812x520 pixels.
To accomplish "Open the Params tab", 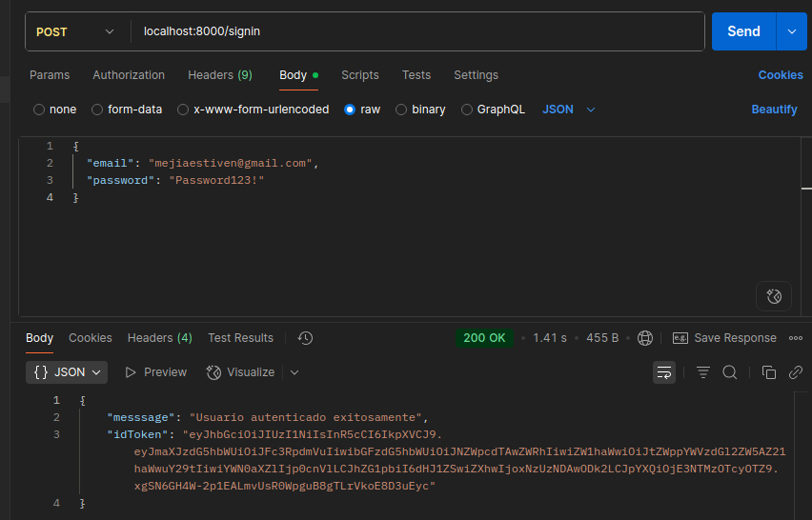I will point(50,75).
